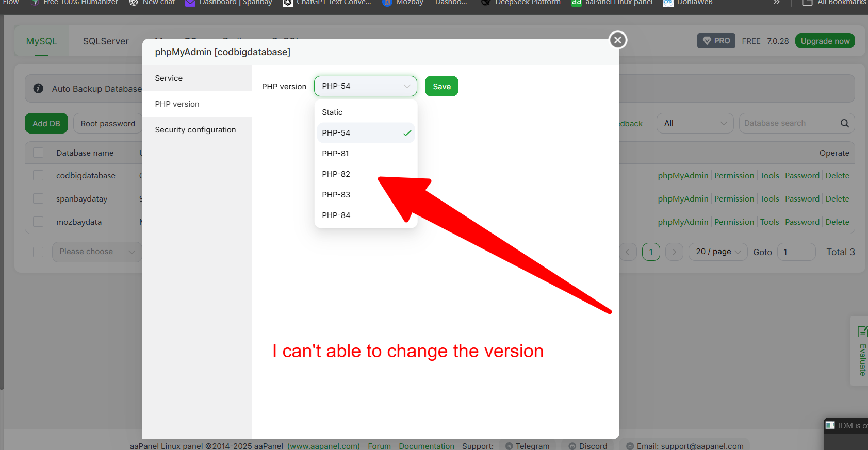This screenshot has width=868, height=450.
Task: Go to next page arrow in pagination
Action: tap(674, 252)
